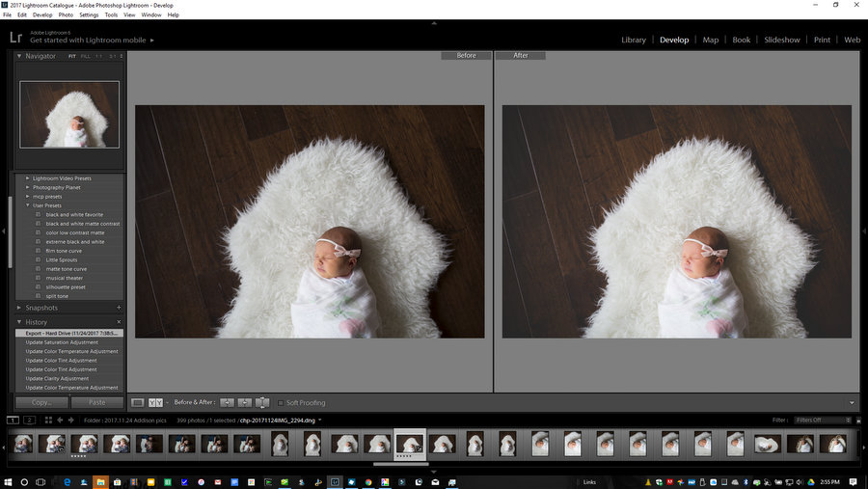The height and width of the screenshot is (489, 868).
Task: Click the Copy... settings button
Action: click(x=42, y=402)
